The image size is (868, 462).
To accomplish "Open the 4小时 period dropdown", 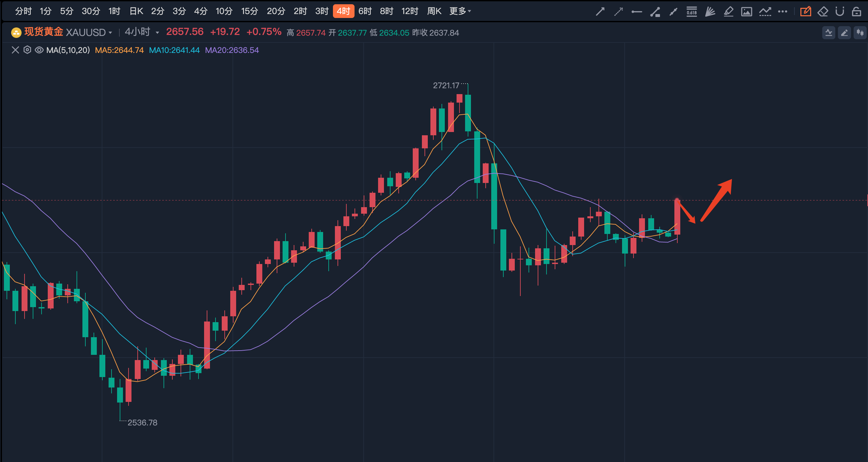I will 157,33.
